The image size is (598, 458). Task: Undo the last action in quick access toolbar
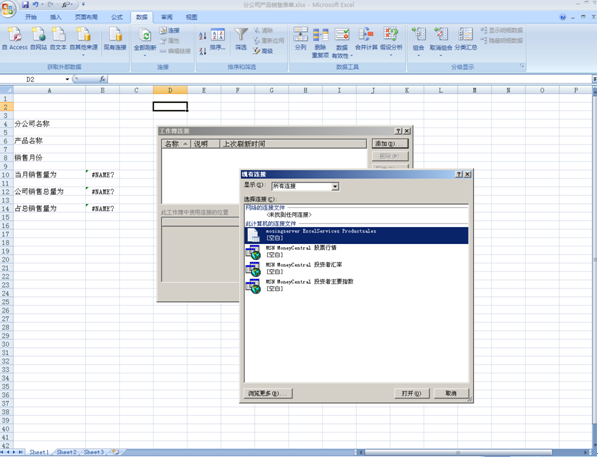[35, 5]
